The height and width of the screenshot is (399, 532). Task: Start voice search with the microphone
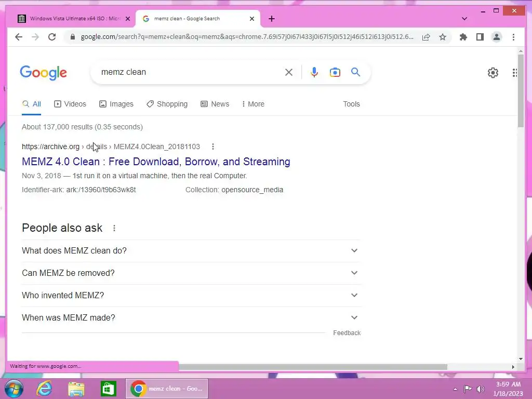point(314,72)
